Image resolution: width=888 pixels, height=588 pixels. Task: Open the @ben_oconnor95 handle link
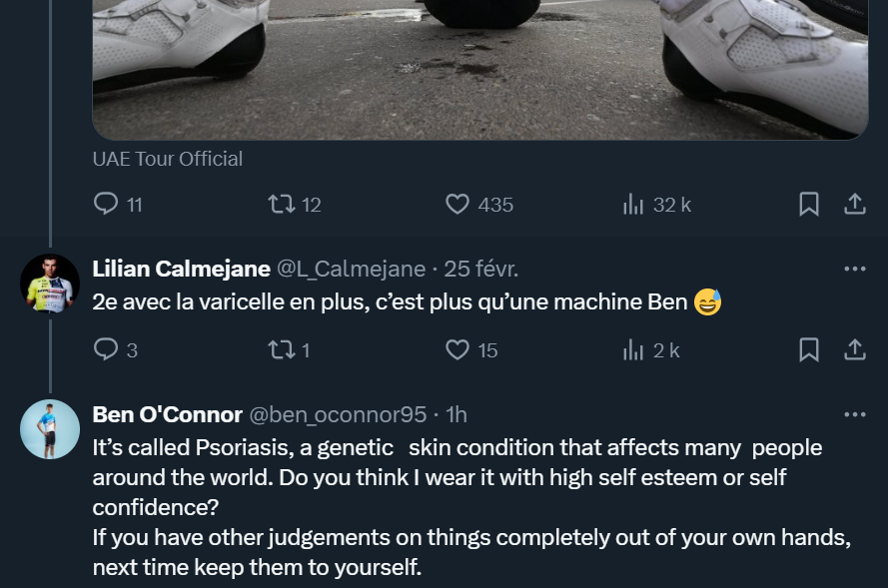click(338, 414)
